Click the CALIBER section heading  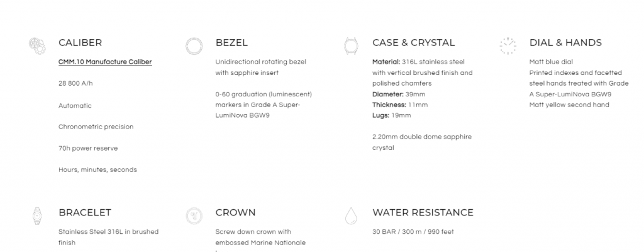80,43
